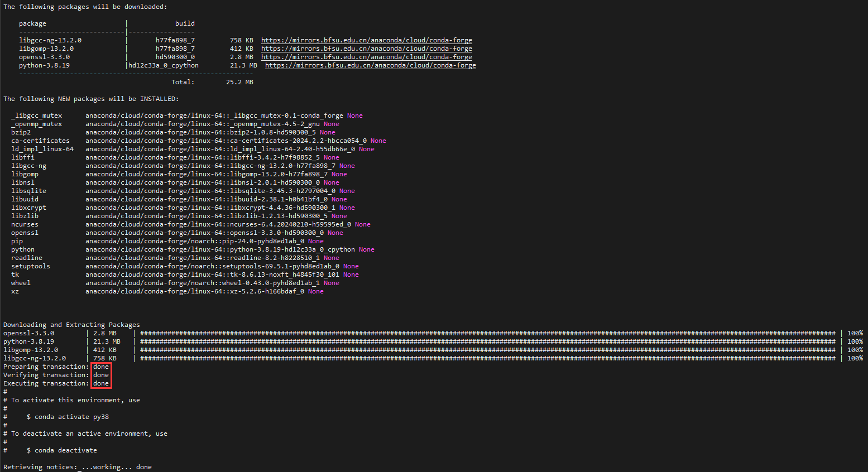Click the libgomp-13.2.0 download progress bar
This screenshot has height=472, width=868.
click(488, 350)
